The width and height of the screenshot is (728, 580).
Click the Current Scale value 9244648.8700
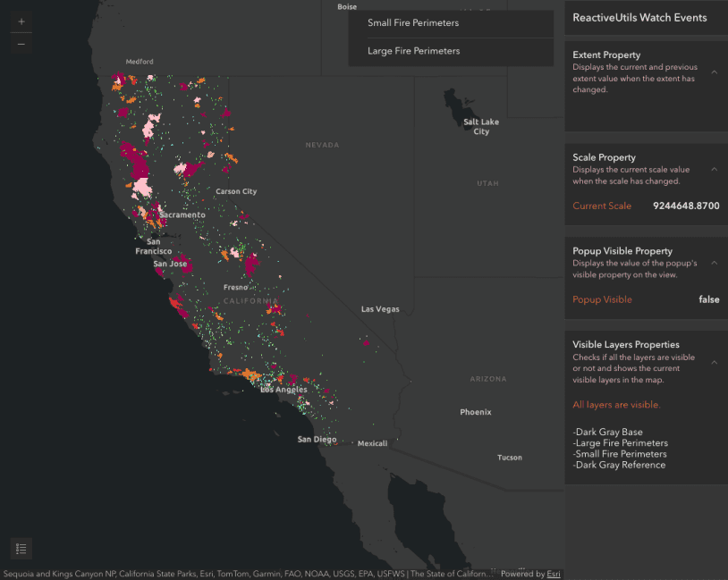pos(686,206)
